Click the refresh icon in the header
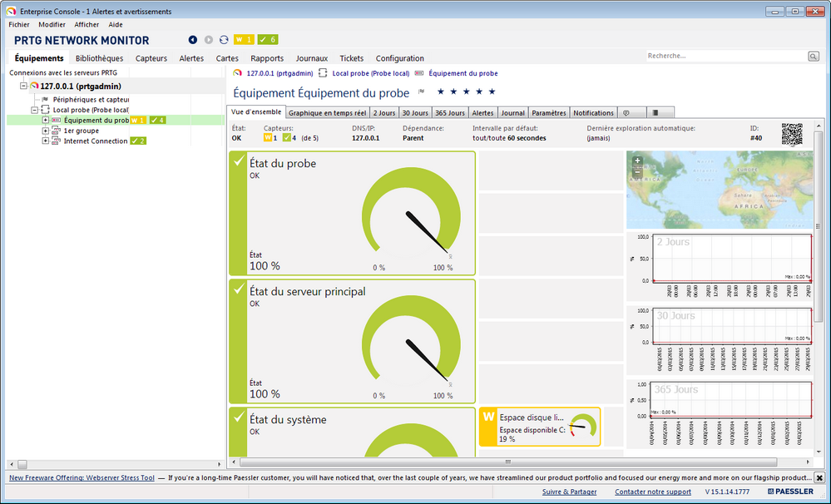 [x=224, y=40]
